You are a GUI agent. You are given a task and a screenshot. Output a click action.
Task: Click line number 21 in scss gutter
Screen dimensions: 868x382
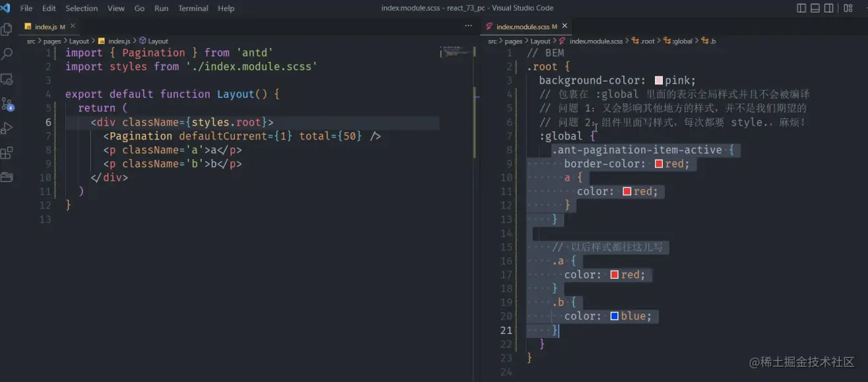506,330
